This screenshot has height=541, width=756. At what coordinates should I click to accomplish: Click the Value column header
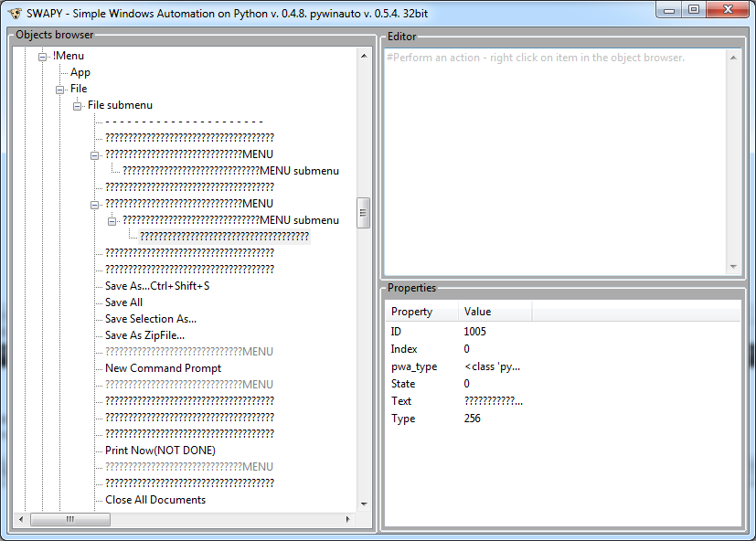coord(495,312)
